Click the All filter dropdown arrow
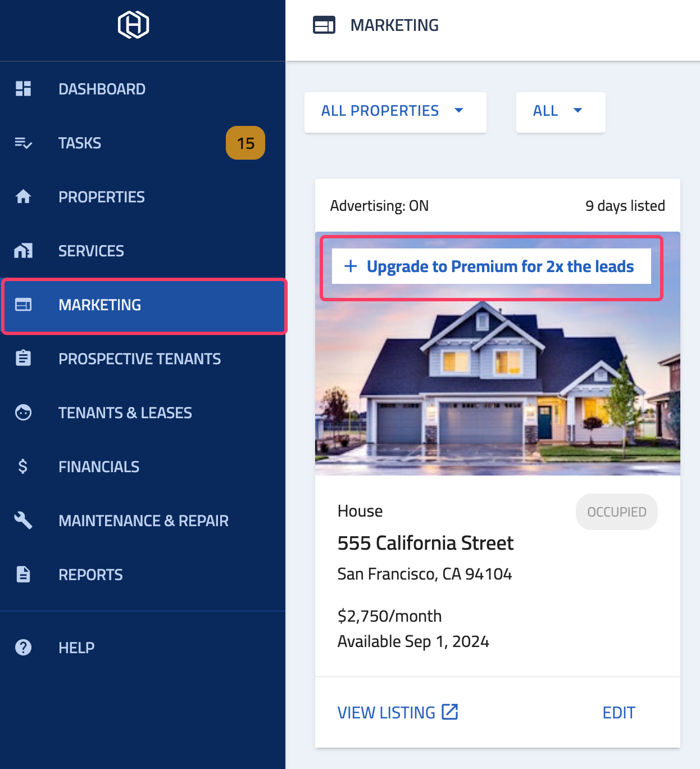This screenshot has height=769, width=700. 578,110
